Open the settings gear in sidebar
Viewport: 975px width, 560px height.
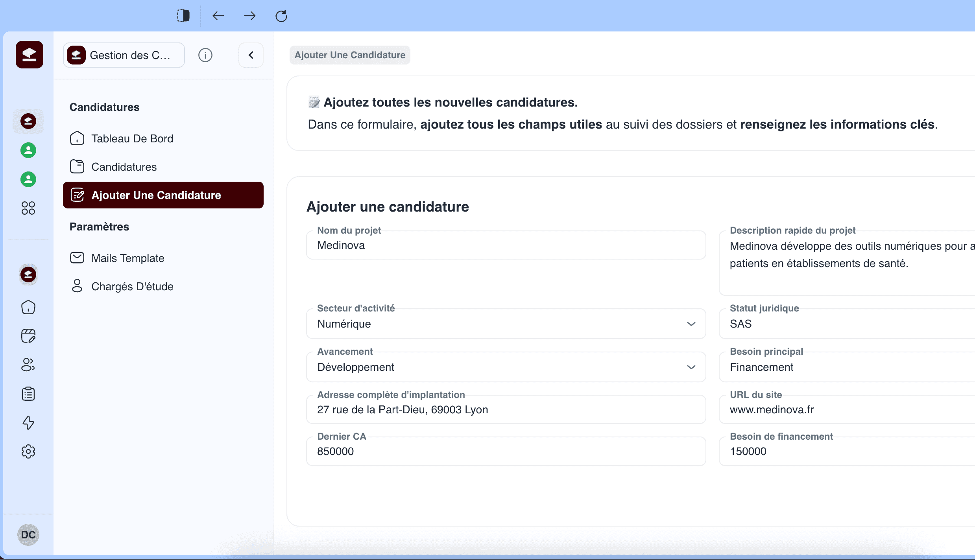coord(28,451)
